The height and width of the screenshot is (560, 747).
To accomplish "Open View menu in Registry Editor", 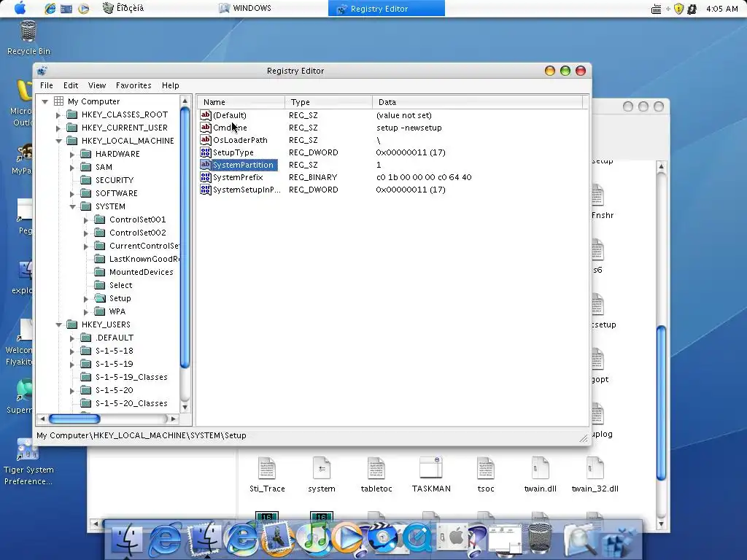I will click(x=97, y=85).
